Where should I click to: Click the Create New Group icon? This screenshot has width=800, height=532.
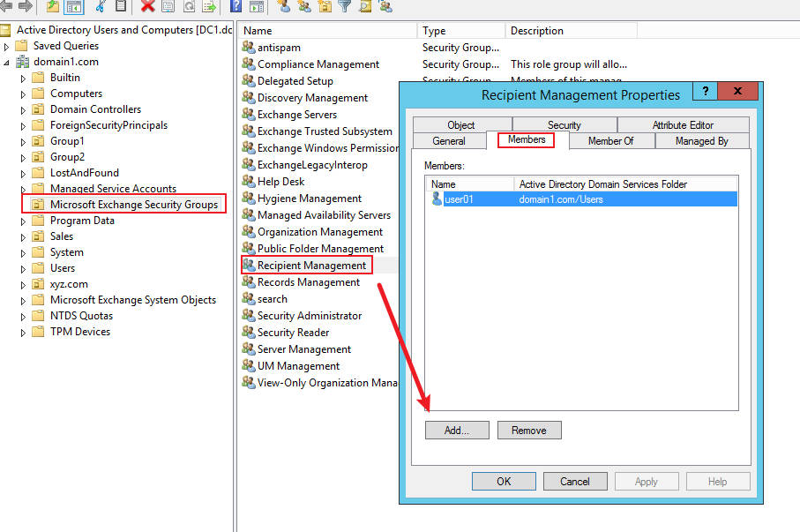pos(304,5)
